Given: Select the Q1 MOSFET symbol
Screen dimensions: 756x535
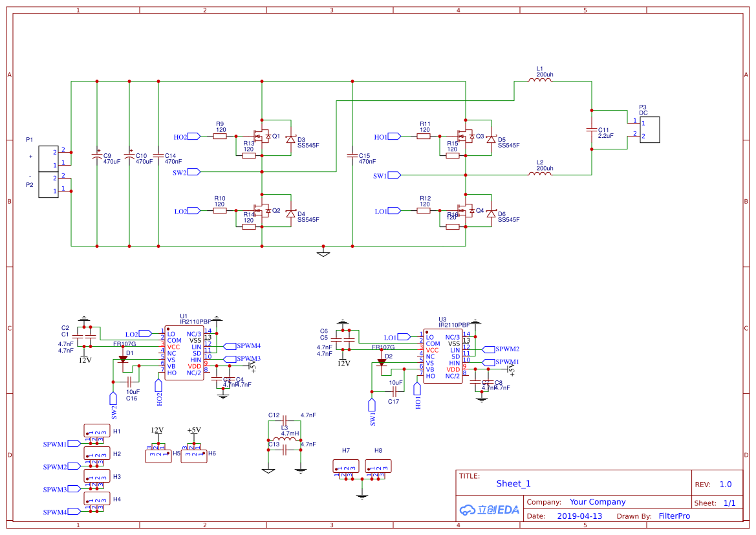Looking at the screenshot, I should [263, 136].
